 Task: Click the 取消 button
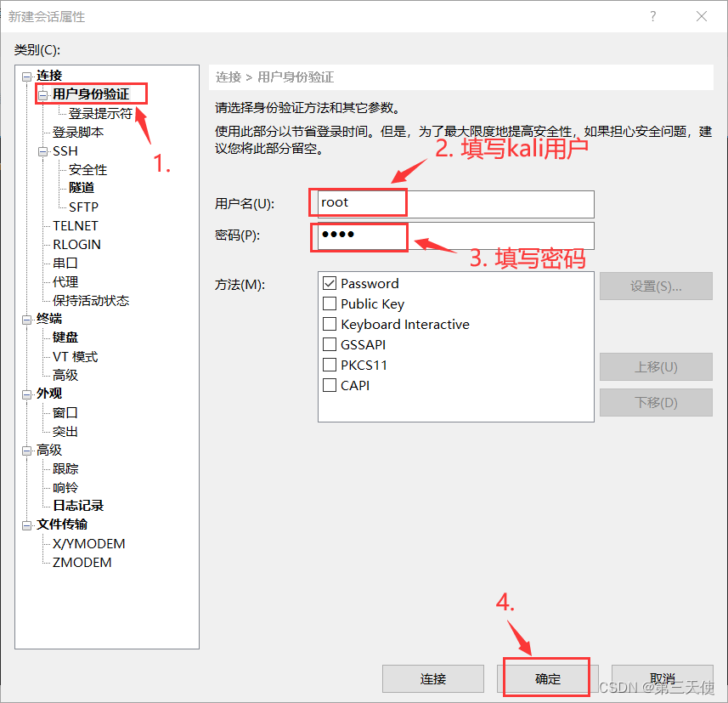click(x=661, y=678)
